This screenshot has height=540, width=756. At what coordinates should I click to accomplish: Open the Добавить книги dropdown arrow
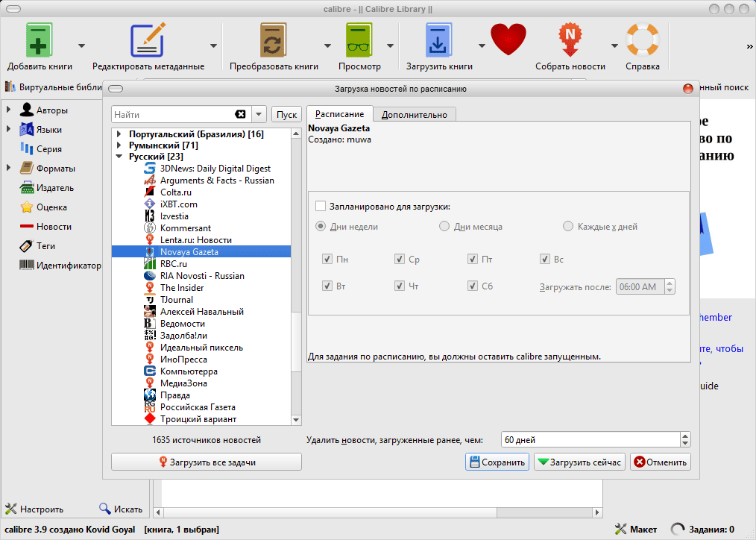click(81, 45)
